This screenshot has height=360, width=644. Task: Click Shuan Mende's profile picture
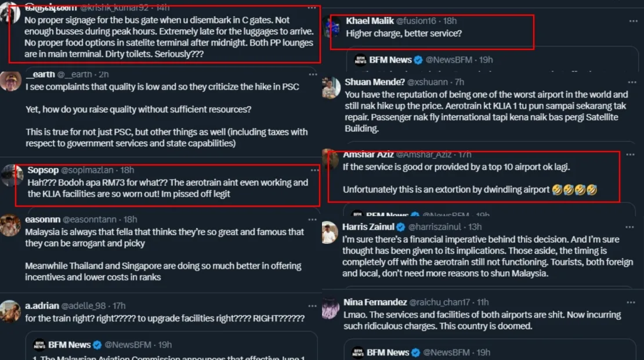pos(330,88)
